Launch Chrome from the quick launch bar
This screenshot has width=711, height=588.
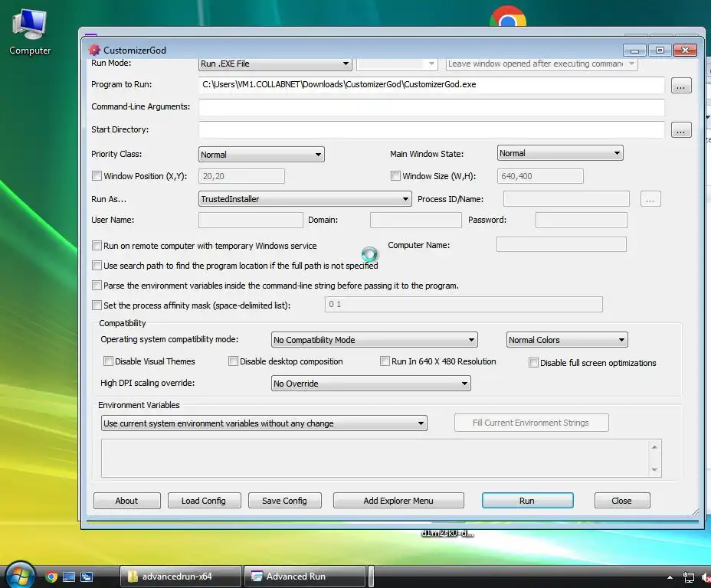51,577
